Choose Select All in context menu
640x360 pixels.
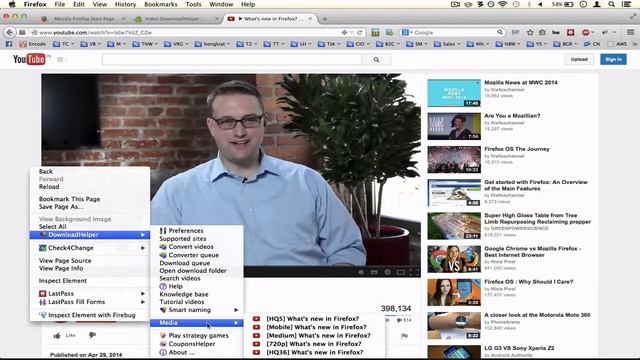point(90,227)
